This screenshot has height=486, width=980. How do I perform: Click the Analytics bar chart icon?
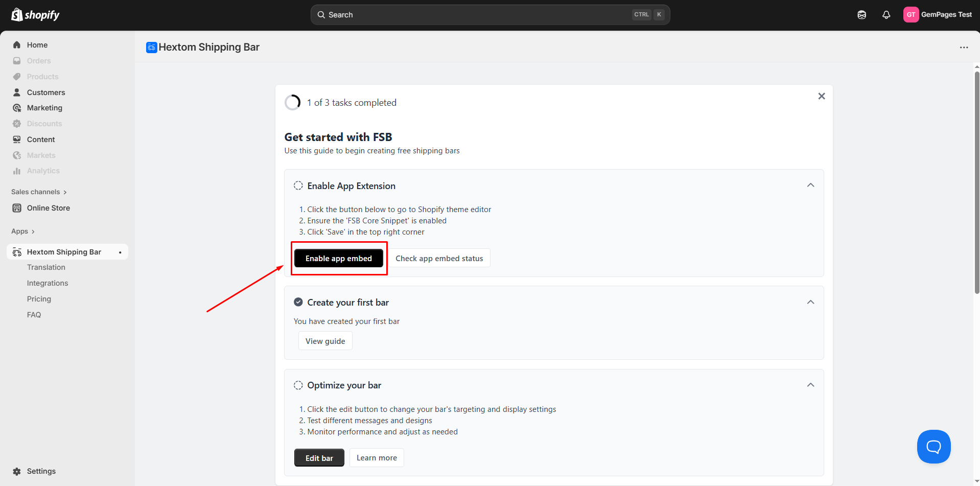pyautogui.click(x=17, y=171)
